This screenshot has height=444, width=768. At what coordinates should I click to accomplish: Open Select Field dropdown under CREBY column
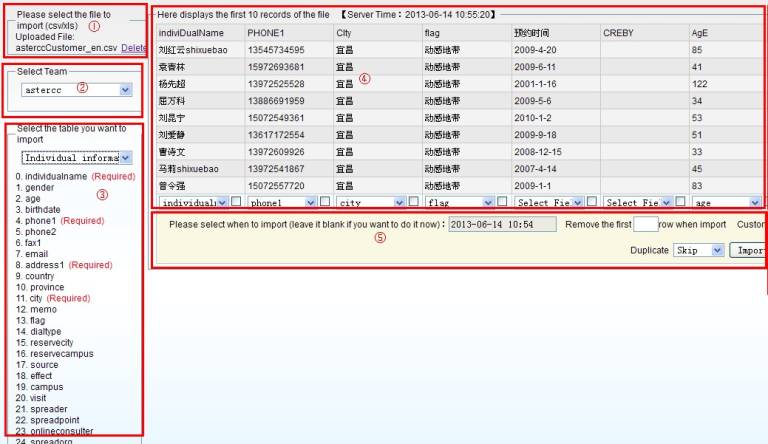coord(638,202)
